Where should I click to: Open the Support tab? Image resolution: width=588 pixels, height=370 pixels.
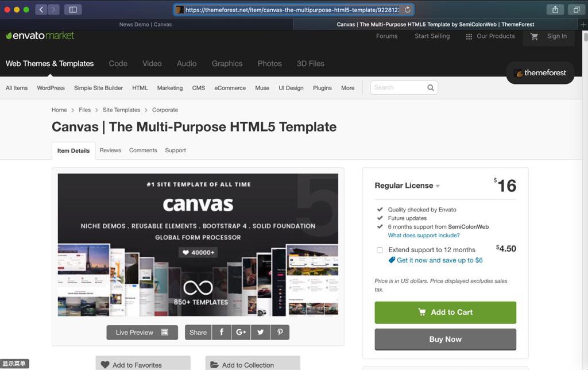click(176, 150)
